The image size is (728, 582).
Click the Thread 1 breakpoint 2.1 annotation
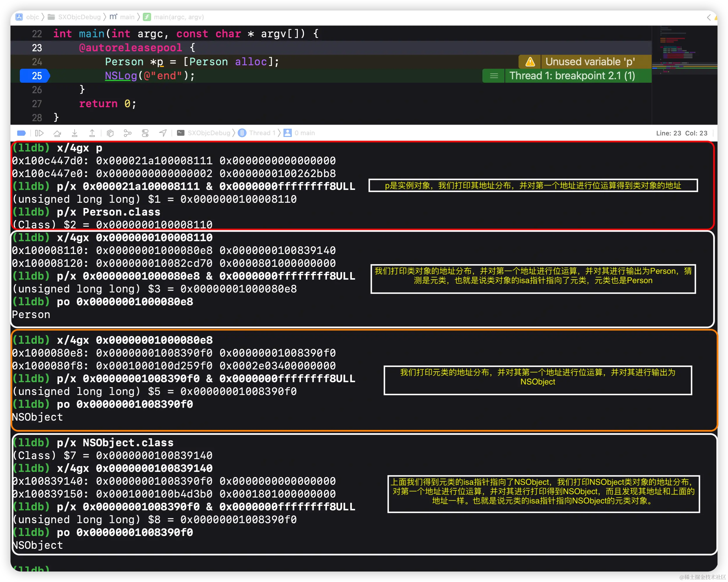(x=572, y=76)
